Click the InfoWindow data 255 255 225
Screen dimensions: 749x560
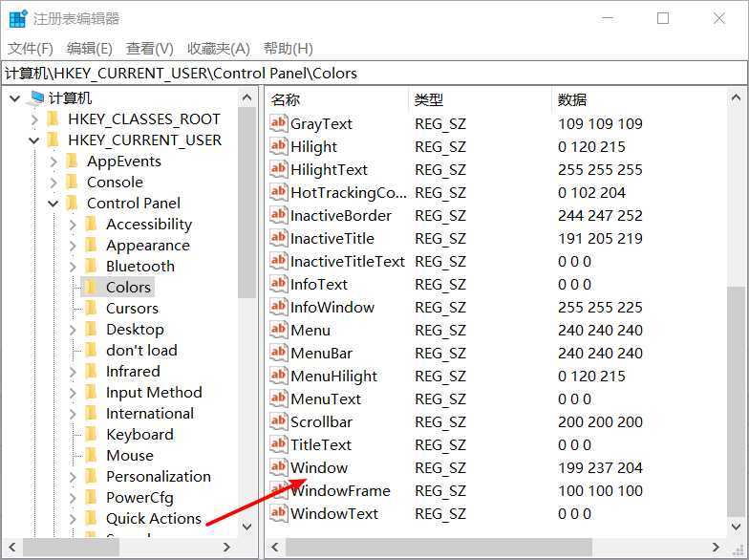coord(600,307)
